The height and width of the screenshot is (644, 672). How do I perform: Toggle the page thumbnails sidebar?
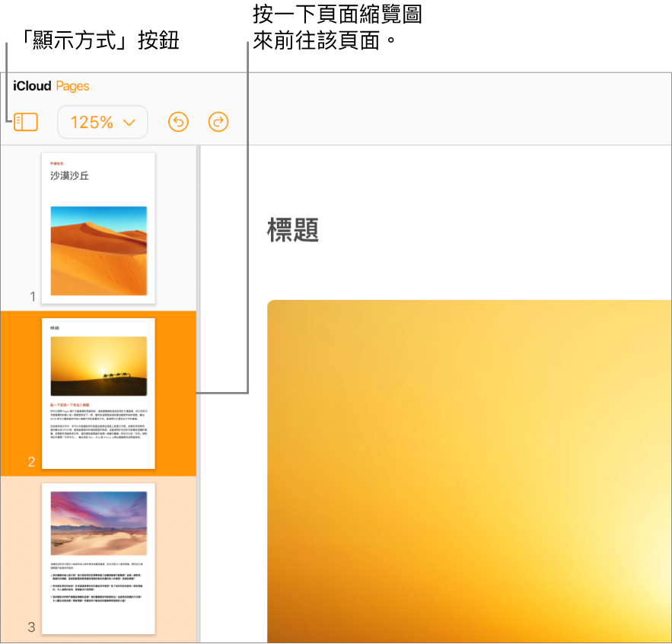coord(25,122)
